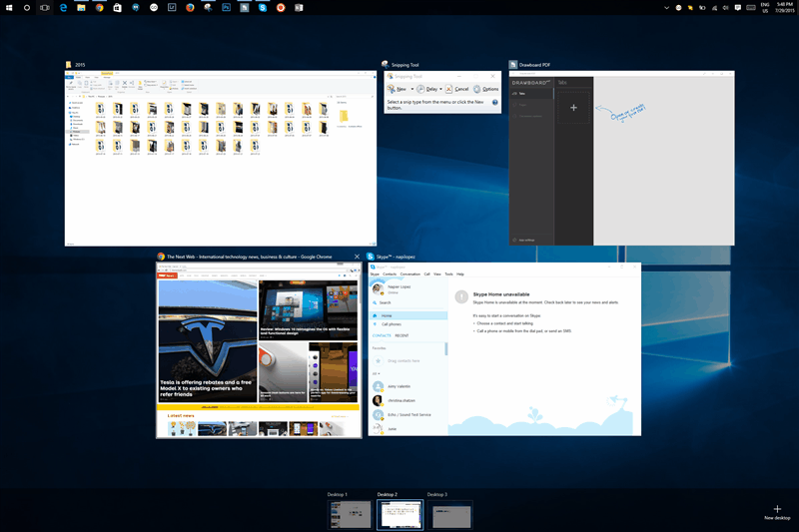Open the touch keyboard tray icon
The image size is (799, 532).
(x=751, y=8)
